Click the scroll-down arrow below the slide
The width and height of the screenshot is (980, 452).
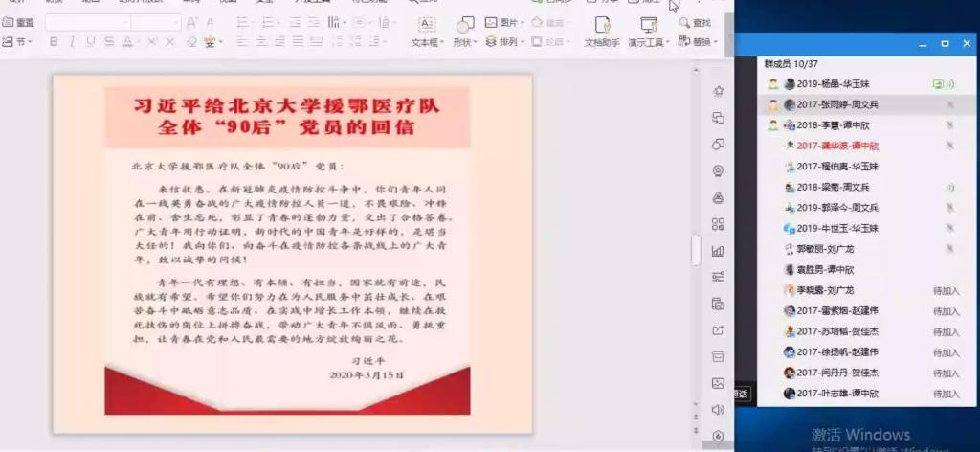coord(696,406)
